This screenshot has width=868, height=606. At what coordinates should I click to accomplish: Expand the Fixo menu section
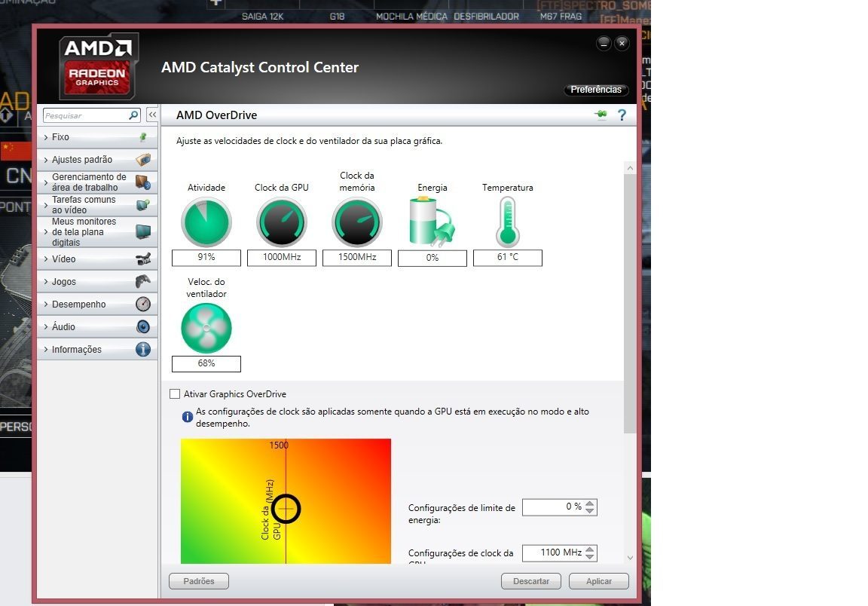pos(97,137)
